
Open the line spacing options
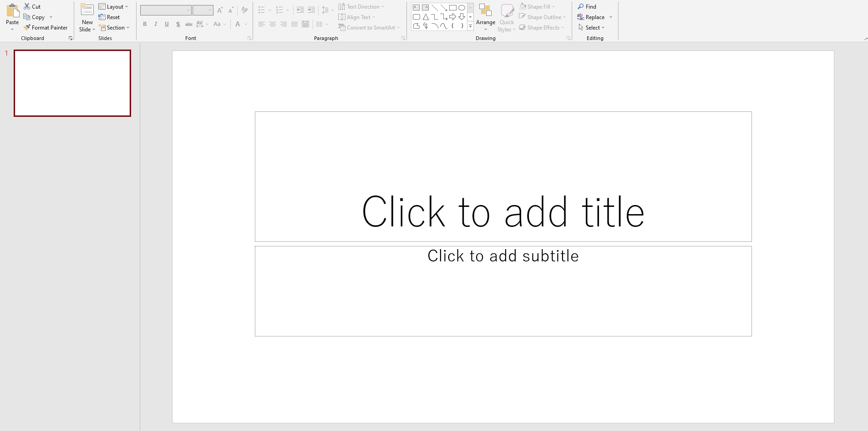(327, 10)
